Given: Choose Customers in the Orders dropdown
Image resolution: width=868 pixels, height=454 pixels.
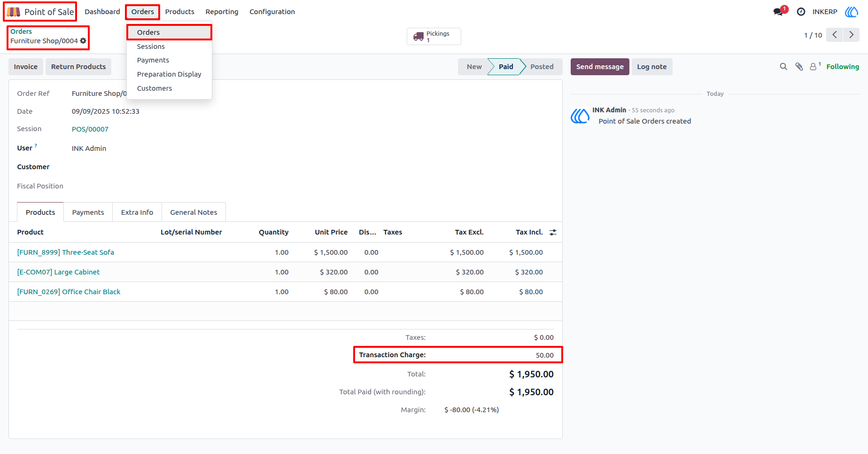Looking at the screenshot, I should (169, 88).
